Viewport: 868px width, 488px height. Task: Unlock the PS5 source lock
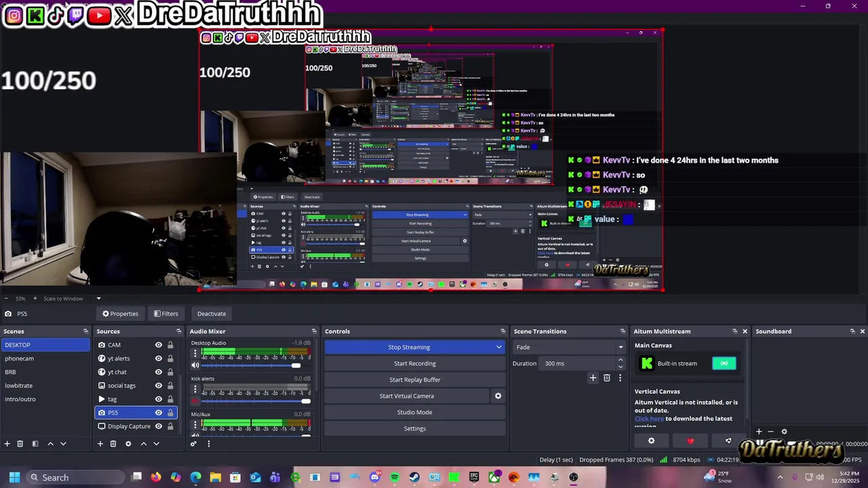click(170, 413)
